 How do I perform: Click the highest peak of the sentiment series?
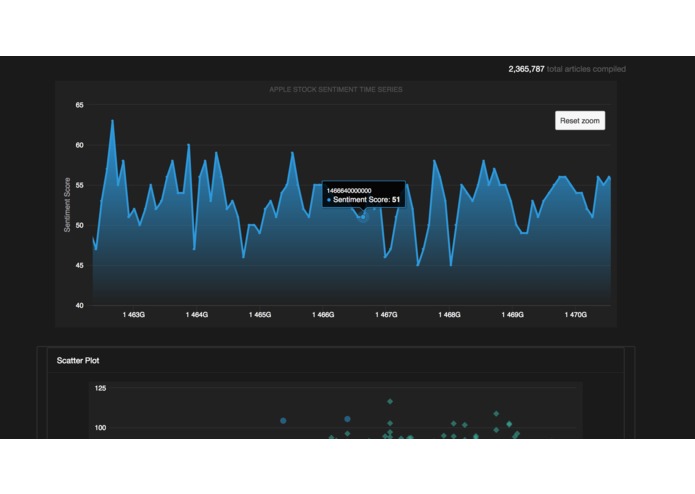point(112,121)
